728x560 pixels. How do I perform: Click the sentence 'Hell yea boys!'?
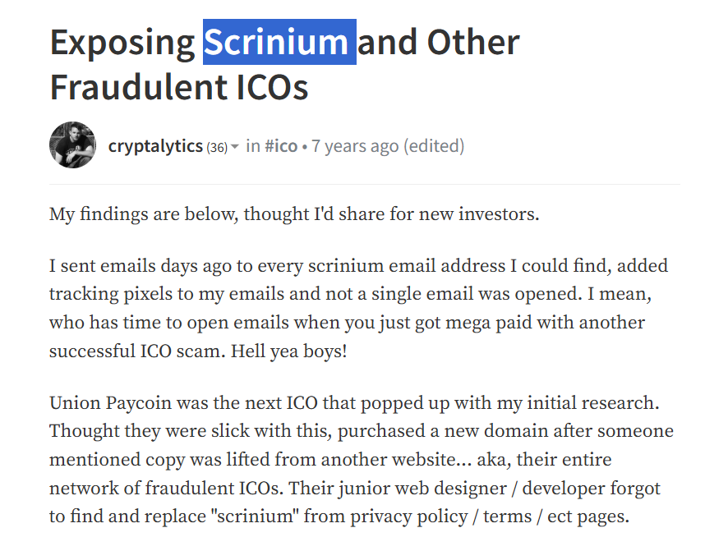coord(288,351)
